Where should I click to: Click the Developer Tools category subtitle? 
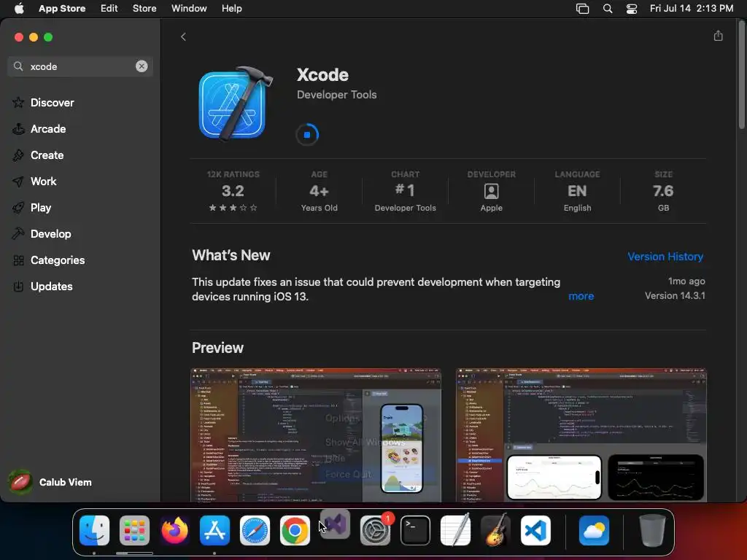[336, 95]
